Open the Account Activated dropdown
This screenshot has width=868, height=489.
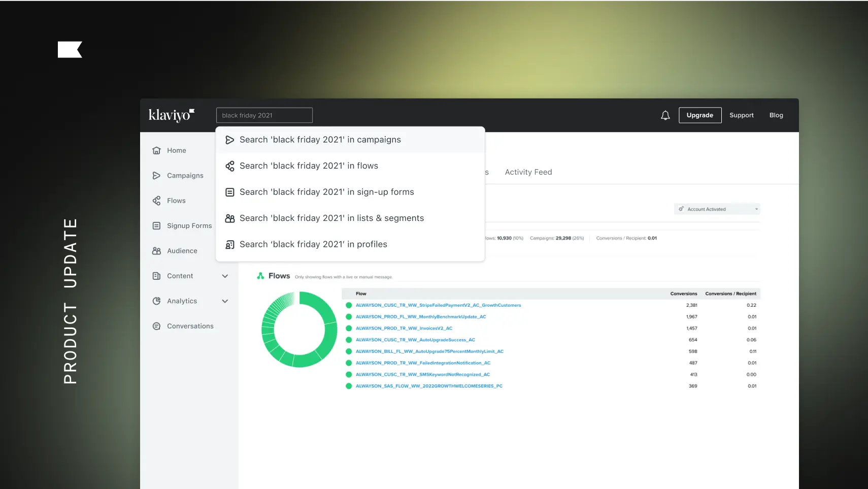(x=717, y=209)
